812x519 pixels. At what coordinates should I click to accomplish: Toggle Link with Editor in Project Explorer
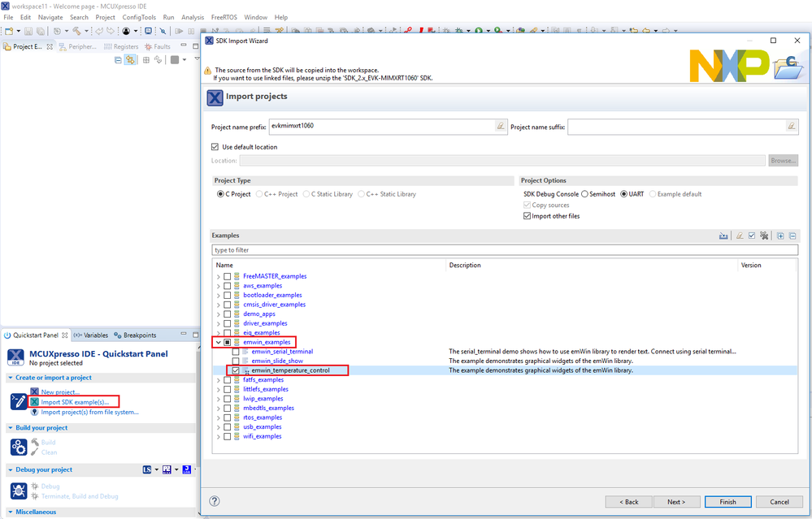(x=130, y=60)
